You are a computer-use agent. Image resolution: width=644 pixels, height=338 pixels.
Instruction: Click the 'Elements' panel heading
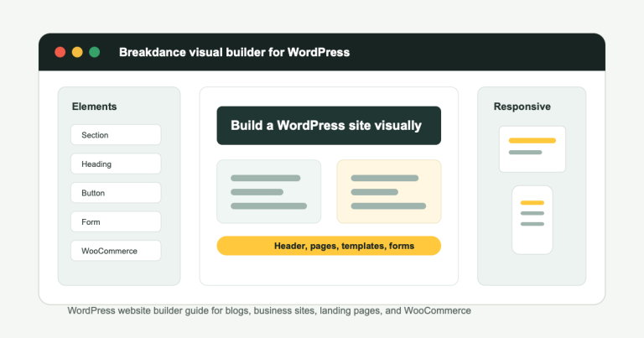95,107
